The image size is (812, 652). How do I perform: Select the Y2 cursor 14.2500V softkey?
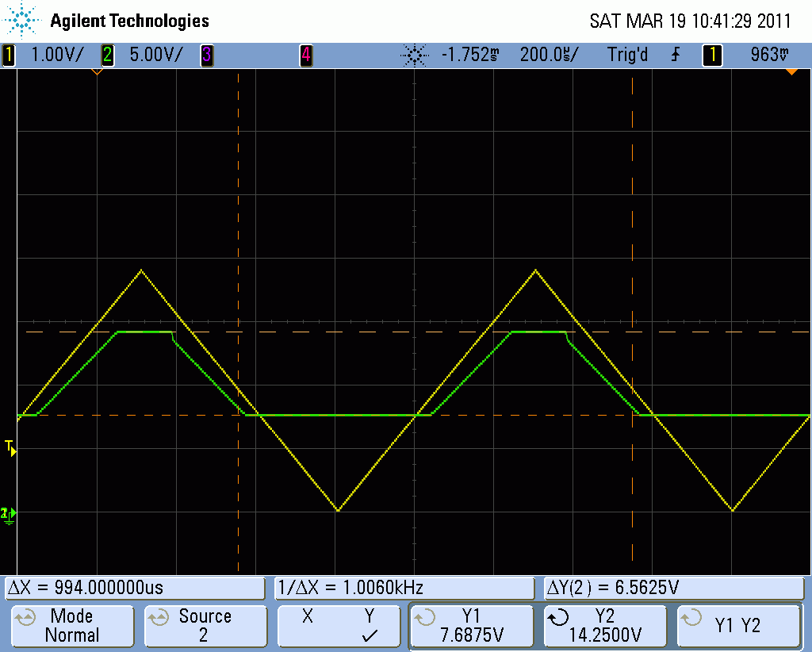point(605,626)
